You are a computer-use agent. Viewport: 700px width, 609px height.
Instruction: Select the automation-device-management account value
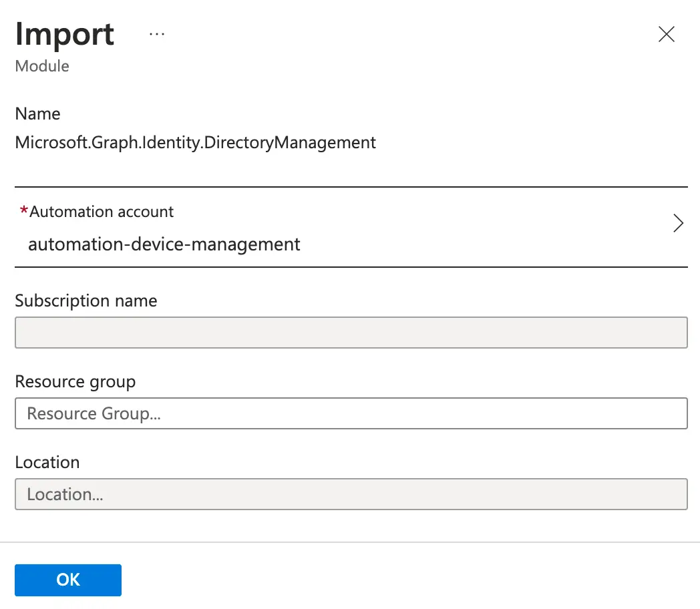(164, 244)
